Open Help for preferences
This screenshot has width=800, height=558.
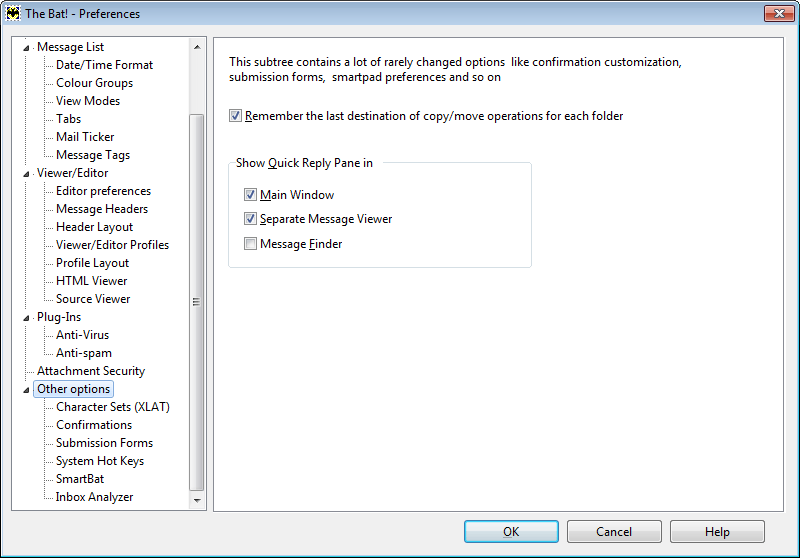(717, 531)
